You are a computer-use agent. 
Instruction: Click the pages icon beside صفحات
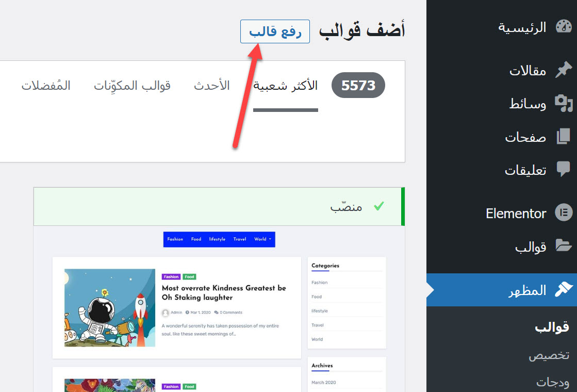click(564, 137)
